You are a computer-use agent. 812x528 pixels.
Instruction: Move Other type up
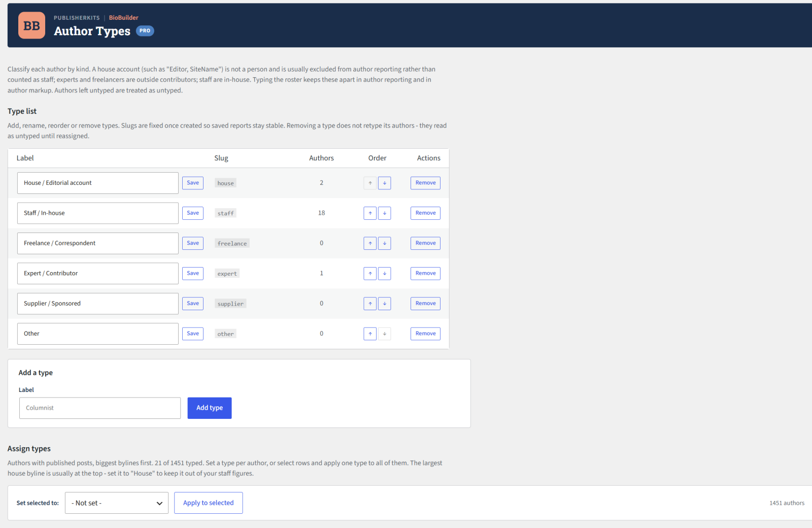pos(370,334)
